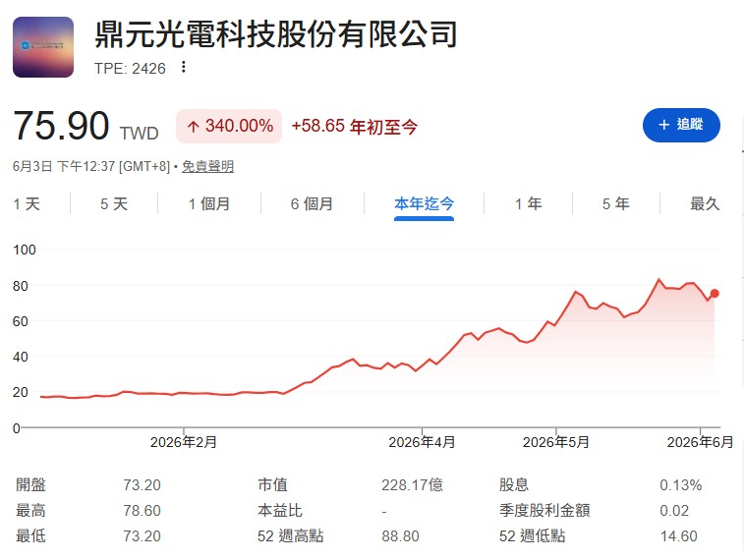
Task: Click the 2026年6月 axis label
Action: pyautogui.click(x=701, y=442)
